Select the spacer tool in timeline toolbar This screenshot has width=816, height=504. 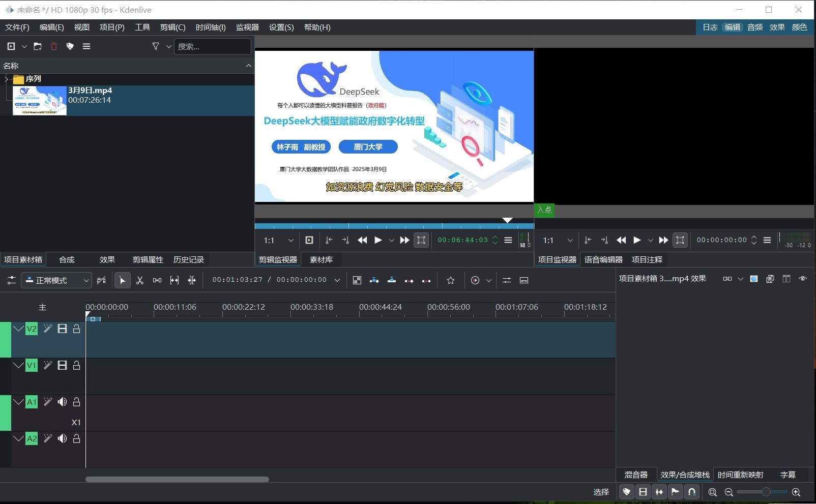click(157, 280)
